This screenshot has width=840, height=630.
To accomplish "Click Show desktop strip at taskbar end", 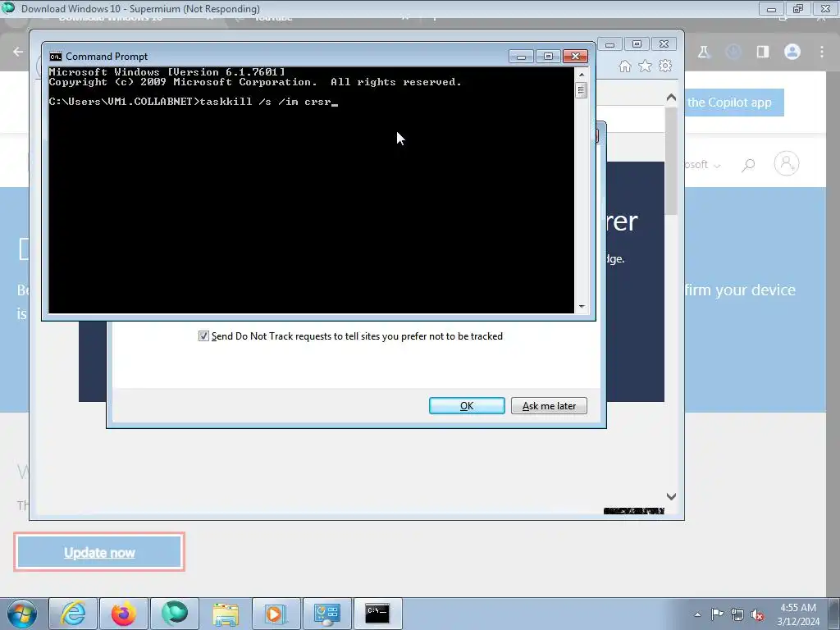I will 834,614.
